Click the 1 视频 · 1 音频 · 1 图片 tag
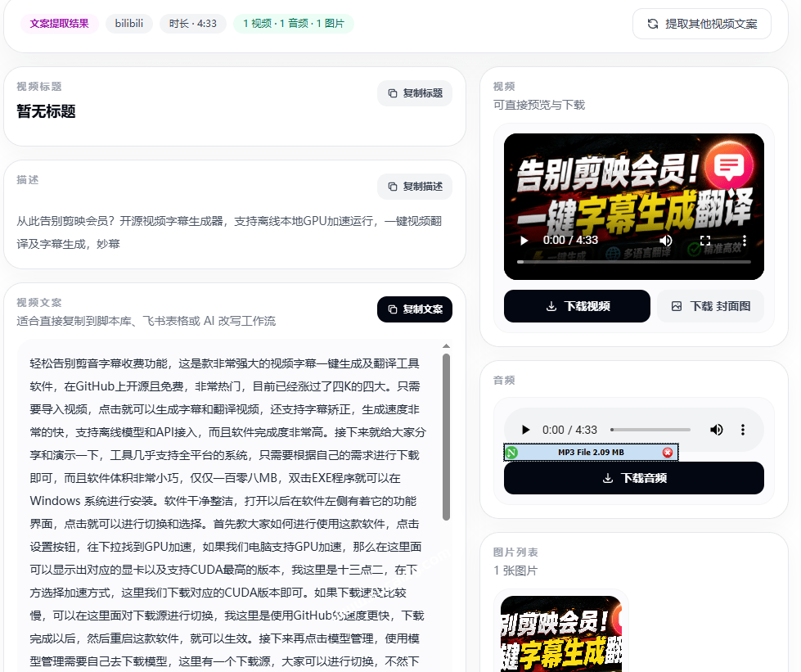 pos(294,24)
